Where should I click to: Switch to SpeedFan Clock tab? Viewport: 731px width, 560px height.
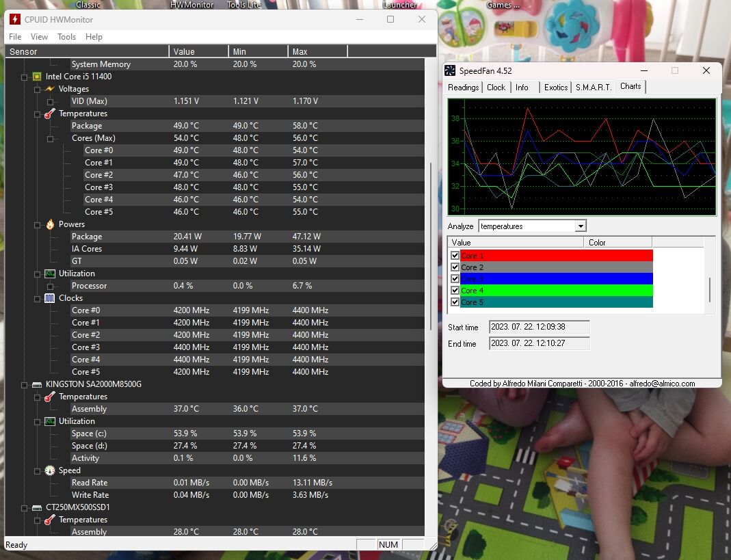pyautogui.click(x=496, y=88)
